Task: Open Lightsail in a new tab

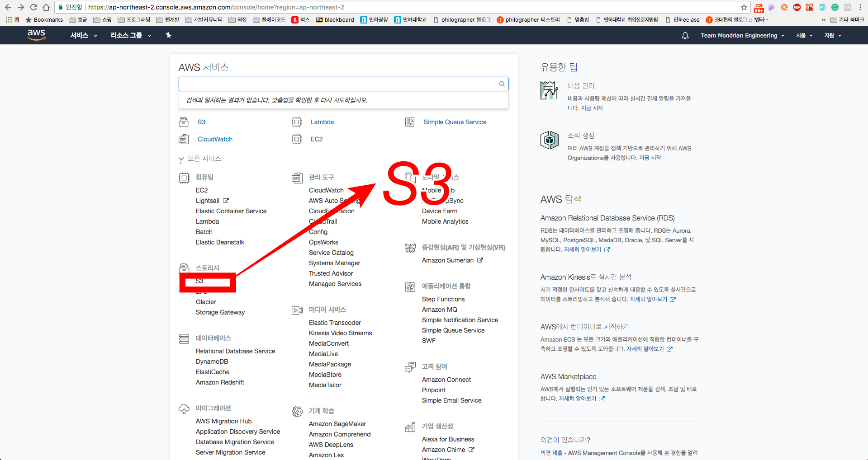Action: coord(212,201)
